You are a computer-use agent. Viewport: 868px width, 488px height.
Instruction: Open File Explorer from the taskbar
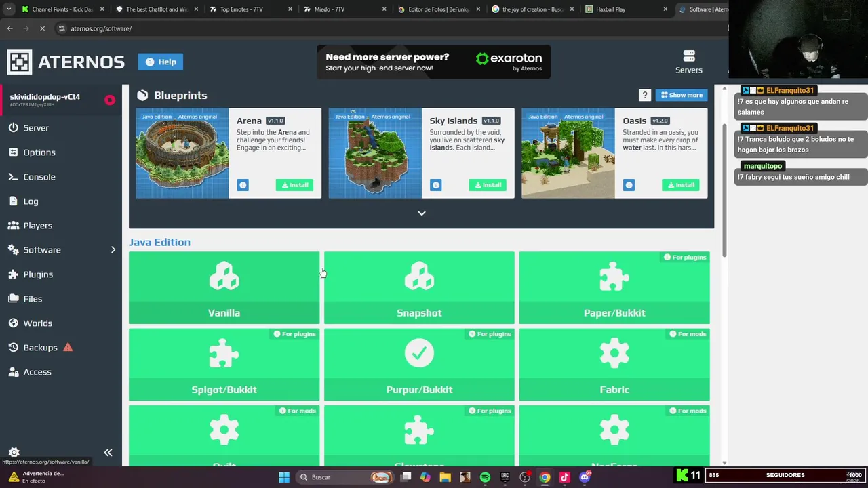(445, 477)
